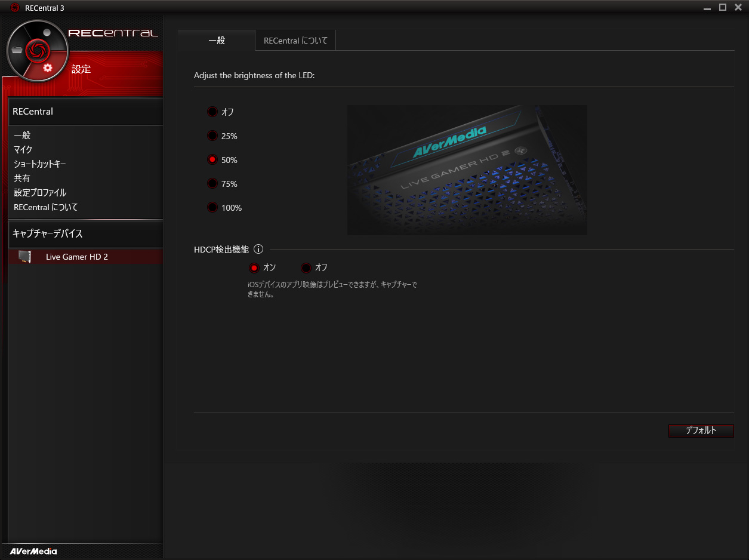Click the RECentral section header
749x560 pixels.
pyautogui.click(x=85, y=112)
